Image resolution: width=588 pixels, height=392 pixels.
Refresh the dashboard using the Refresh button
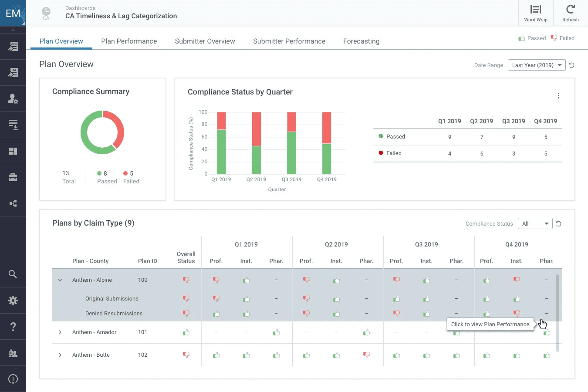[x=571, y=13]
